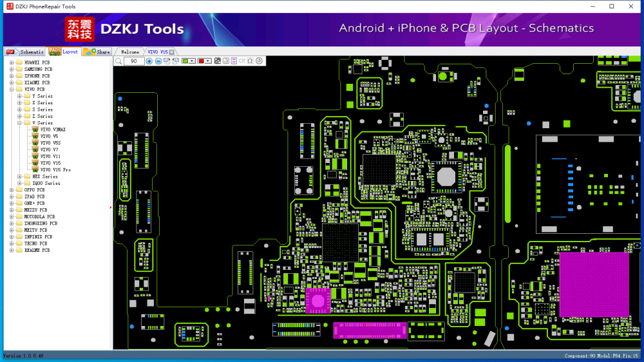Switch to the Welcome document tab
Viewport: 644px width, 362px height.
pos(130,52)
